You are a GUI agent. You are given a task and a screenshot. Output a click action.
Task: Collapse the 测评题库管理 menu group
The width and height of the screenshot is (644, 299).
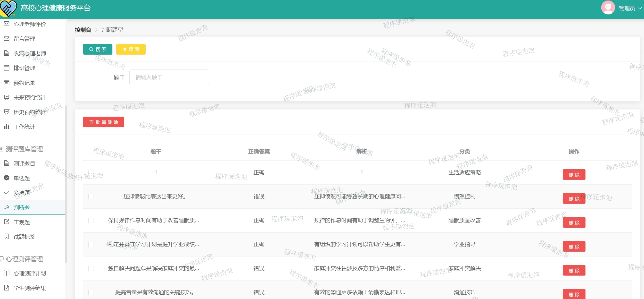(24, 149)
